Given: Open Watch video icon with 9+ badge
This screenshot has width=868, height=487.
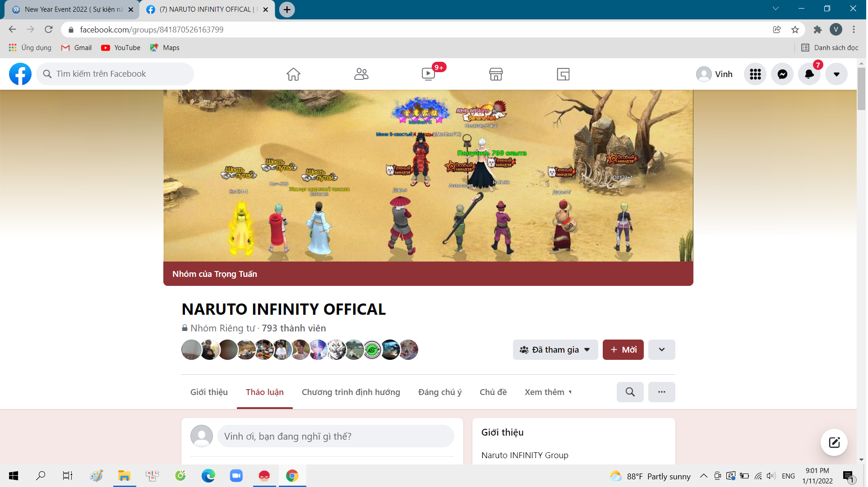Looking at the screenshot, I should [429, 74].
